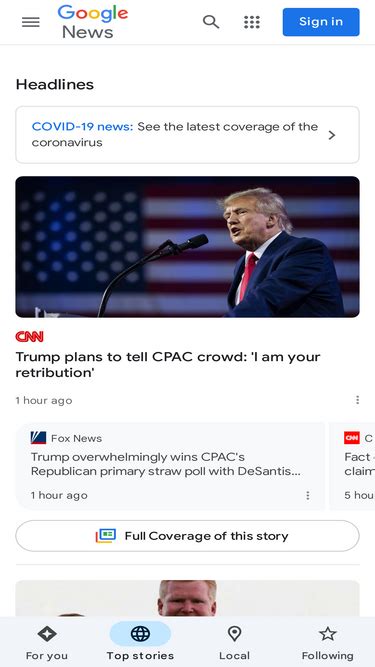
Task: Select the Top stories tab
Action: pyautogui.click(x=140, y=642)
